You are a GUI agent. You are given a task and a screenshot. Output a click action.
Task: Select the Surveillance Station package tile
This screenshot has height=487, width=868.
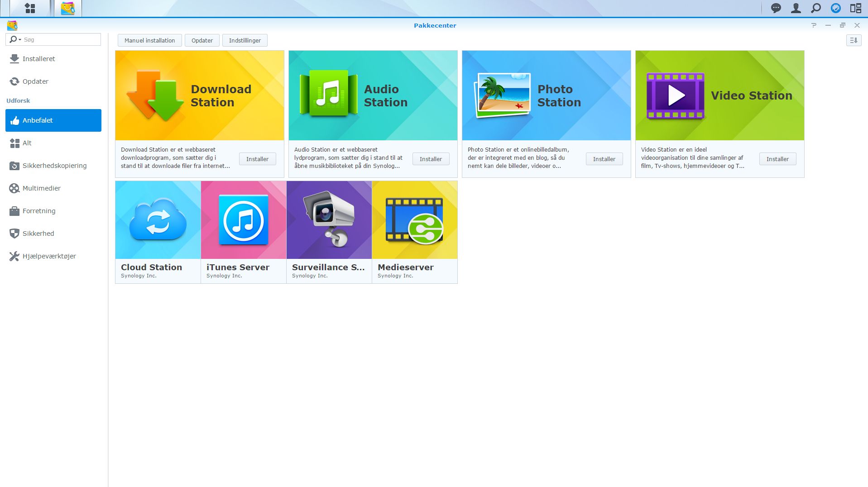[329, 232]
